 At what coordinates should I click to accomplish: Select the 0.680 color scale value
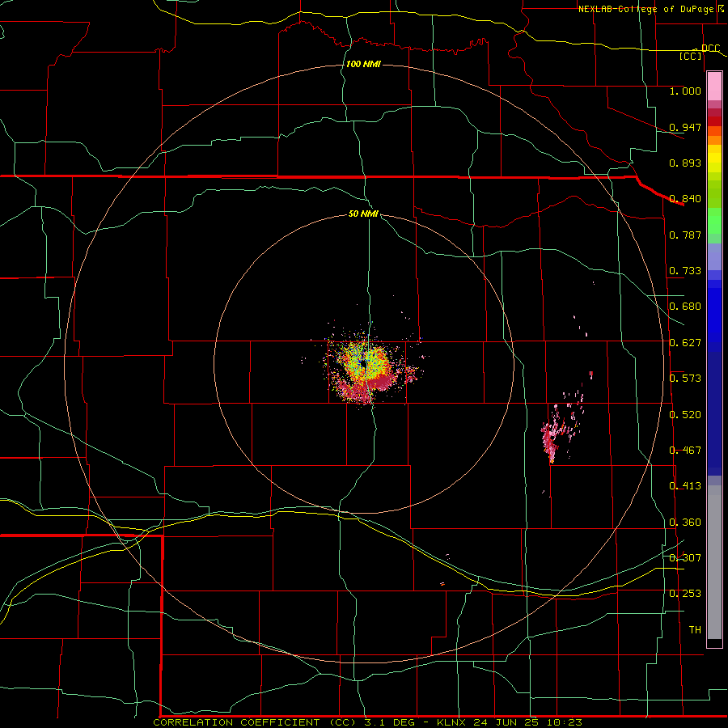[x=685, y=307]
